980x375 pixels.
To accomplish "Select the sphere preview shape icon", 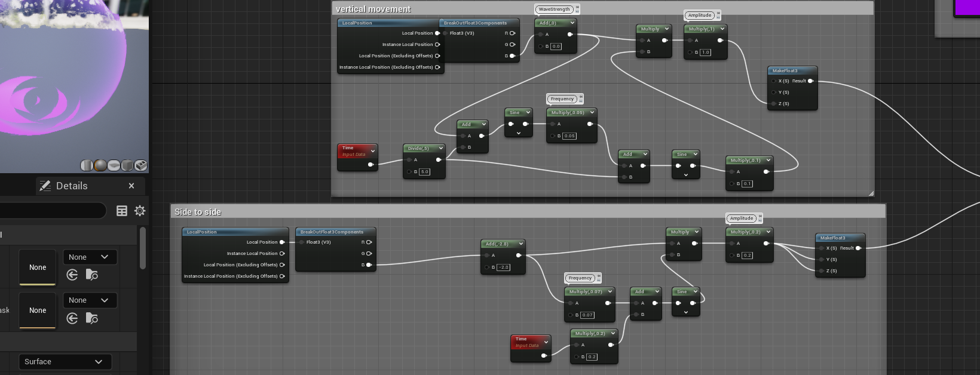I will [x=100, y=165].
